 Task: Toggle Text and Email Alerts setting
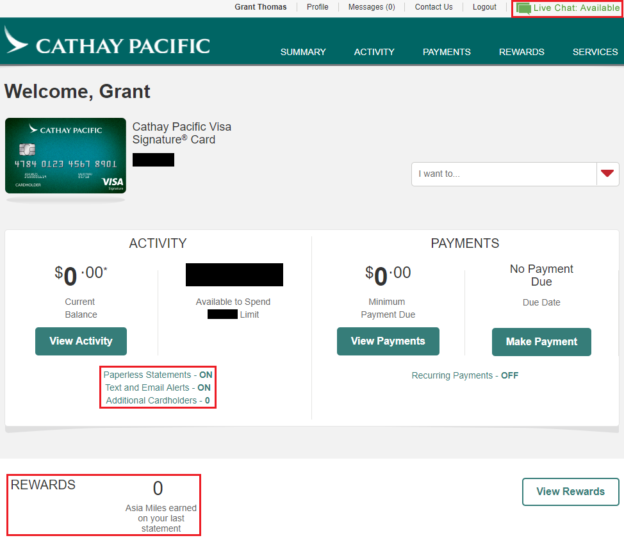(158, 388)
